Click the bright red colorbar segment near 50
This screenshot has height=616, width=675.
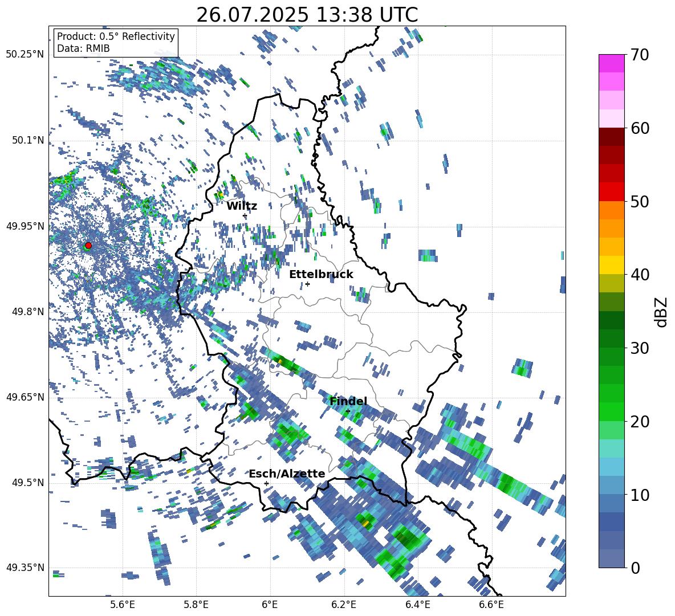tap(611, 192)
